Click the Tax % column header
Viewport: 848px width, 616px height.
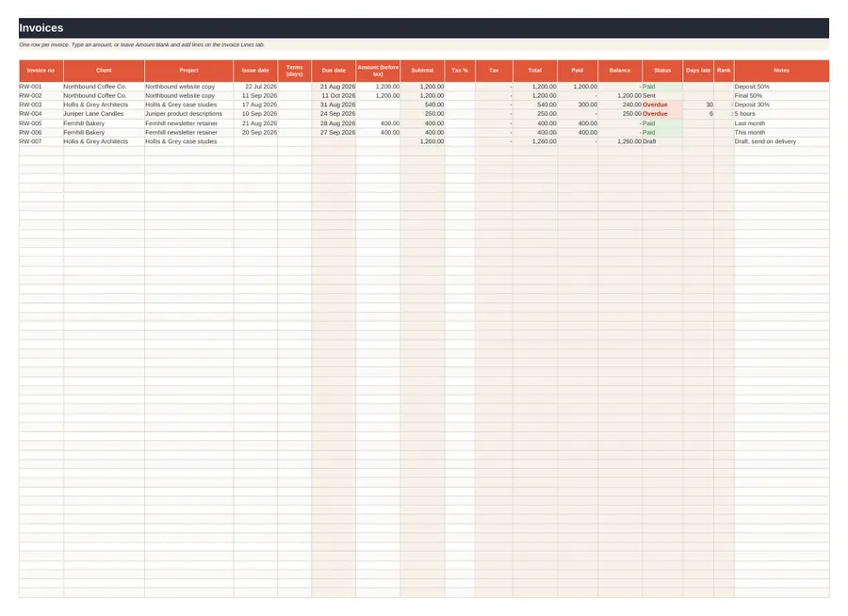[460, 71]
